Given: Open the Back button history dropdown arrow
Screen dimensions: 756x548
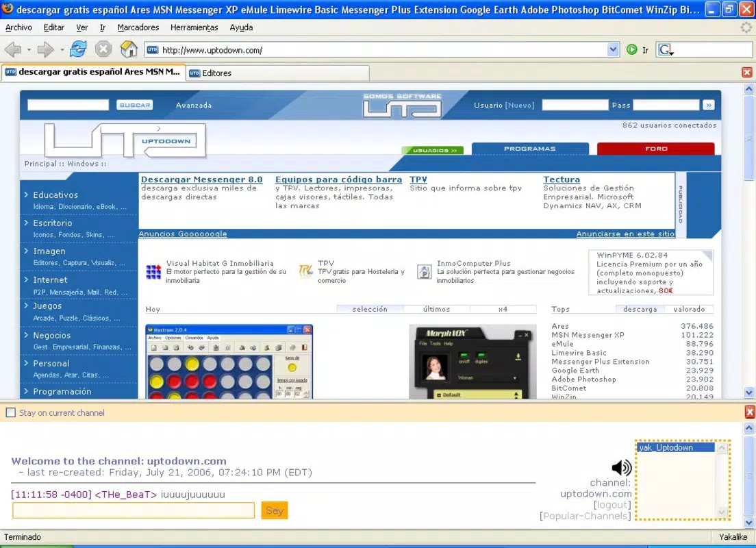Looking at the screenshot, I should click(29, 50).
